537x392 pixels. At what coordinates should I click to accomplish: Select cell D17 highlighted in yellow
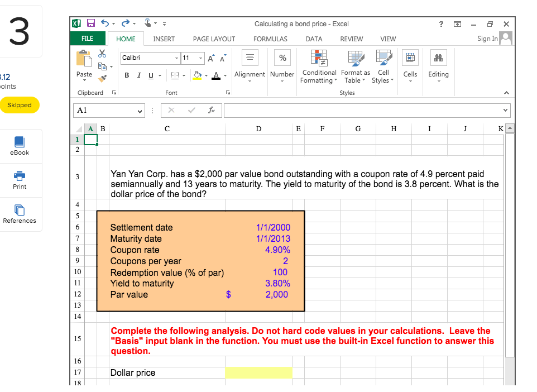(258, 372)
